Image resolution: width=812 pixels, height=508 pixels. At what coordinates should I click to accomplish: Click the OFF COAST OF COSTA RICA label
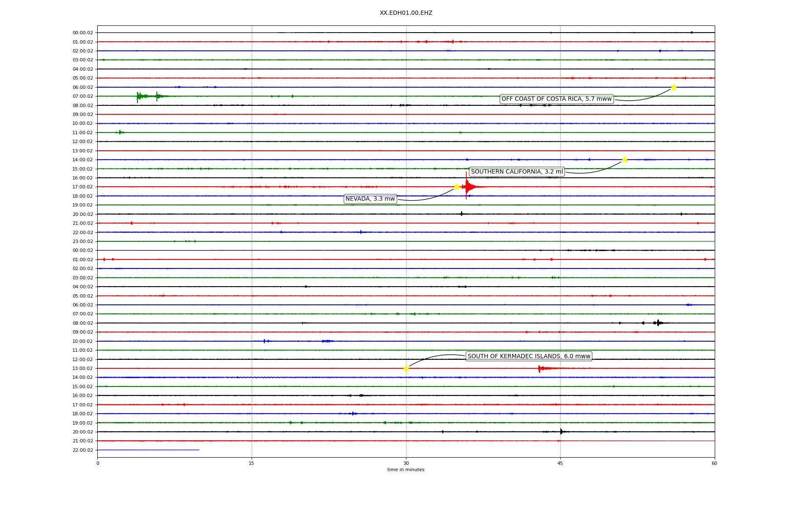[x=556, y=99]
